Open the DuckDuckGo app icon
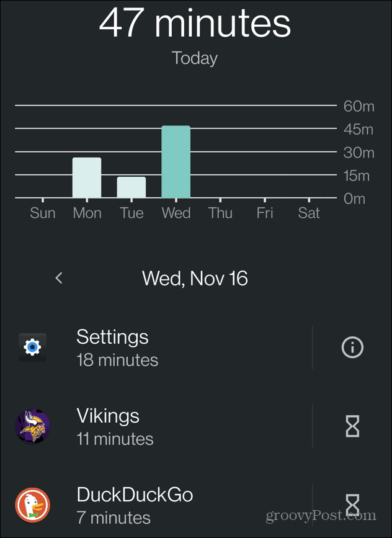The height and width of the screenshot is (538, 392). (x=32, y=505)
